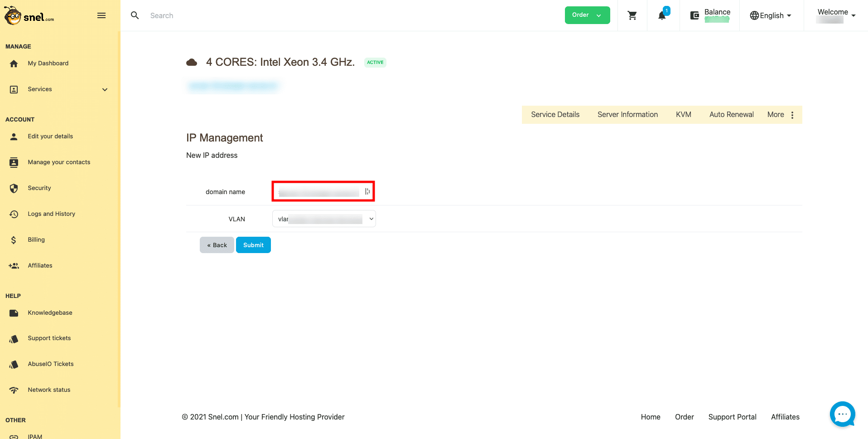Click the notifications bell icon

tap(662, 16)
